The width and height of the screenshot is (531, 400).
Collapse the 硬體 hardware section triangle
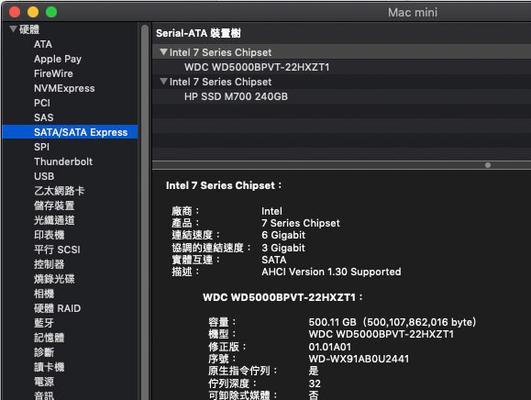pos(13,29)
